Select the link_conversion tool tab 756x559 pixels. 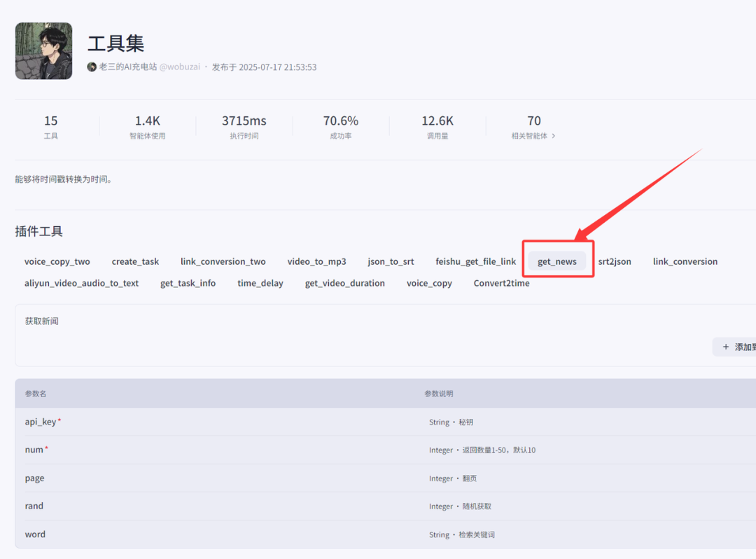pyautogui.click(x=685, y=261)
